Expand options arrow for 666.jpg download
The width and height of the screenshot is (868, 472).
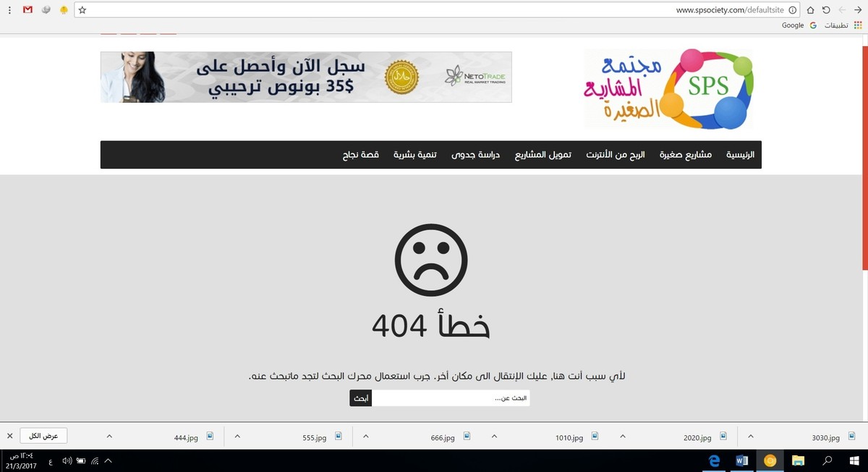pos(366,437)
